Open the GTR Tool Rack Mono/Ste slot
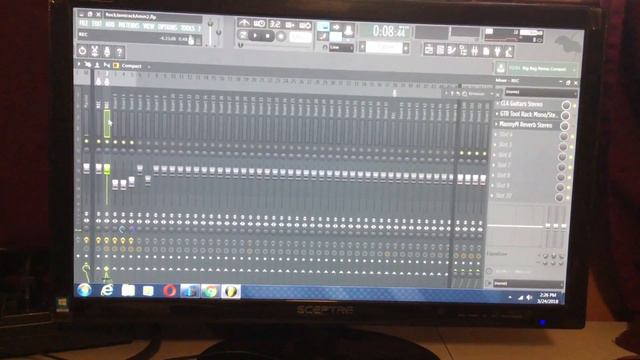This screenshot has width=640, height=360. [x=528, y=115]
